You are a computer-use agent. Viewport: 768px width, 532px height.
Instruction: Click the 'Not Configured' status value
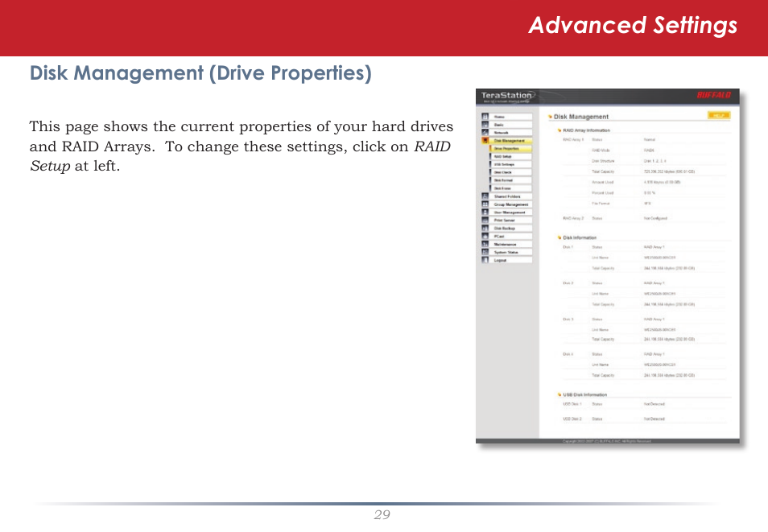(655, 218)
